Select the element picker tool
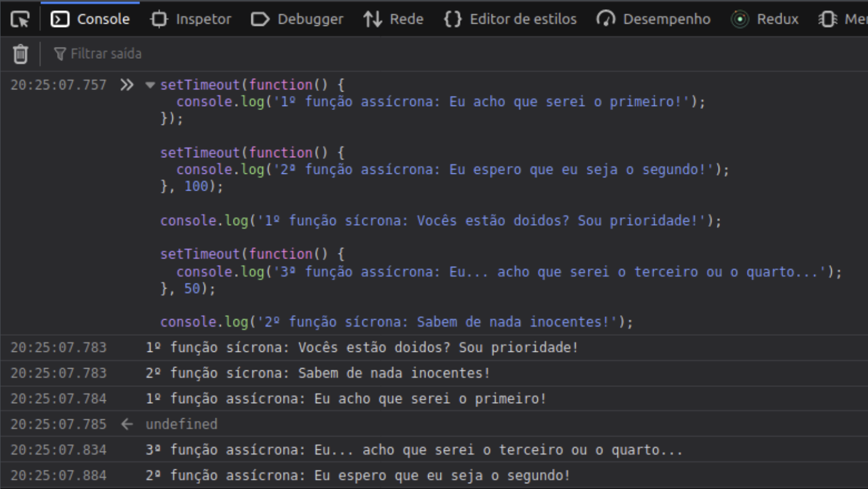Image resolution: width=868 pixels, height=489 pixels. point(20,18)
